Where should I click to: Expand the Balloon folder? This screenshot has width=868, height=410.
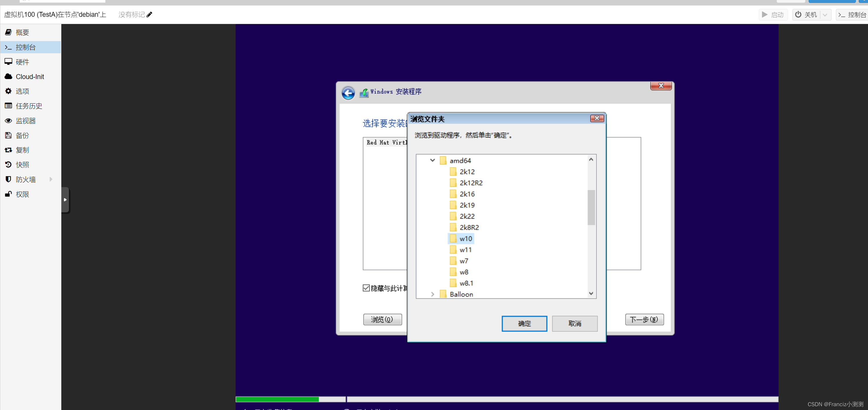433,294
